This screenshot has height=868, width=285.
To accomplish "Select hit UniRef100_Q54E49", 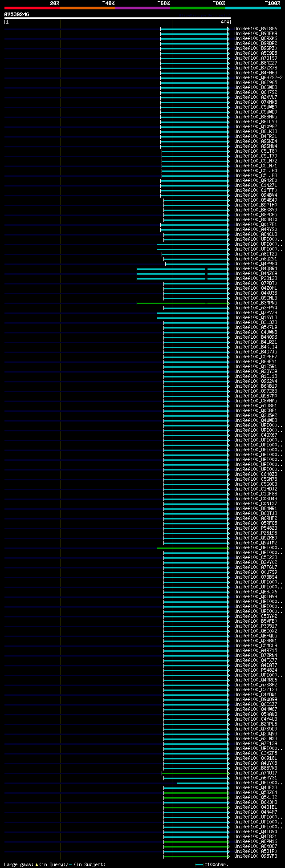I will 256,200.
